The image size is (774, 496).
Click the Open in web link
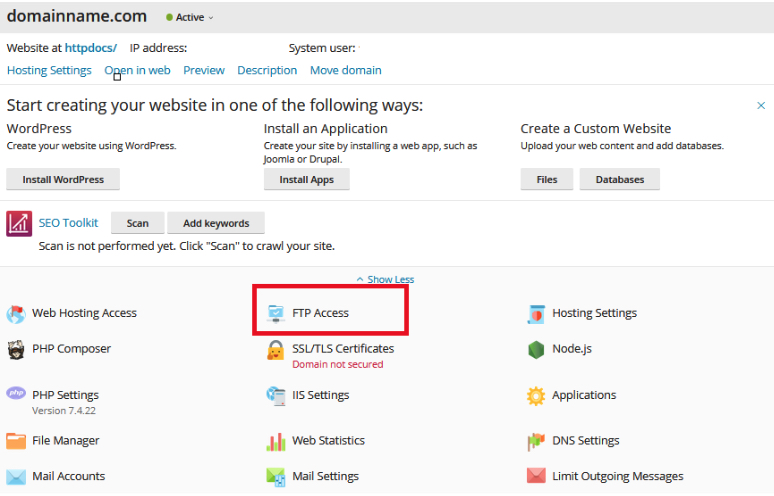[137, 71]
